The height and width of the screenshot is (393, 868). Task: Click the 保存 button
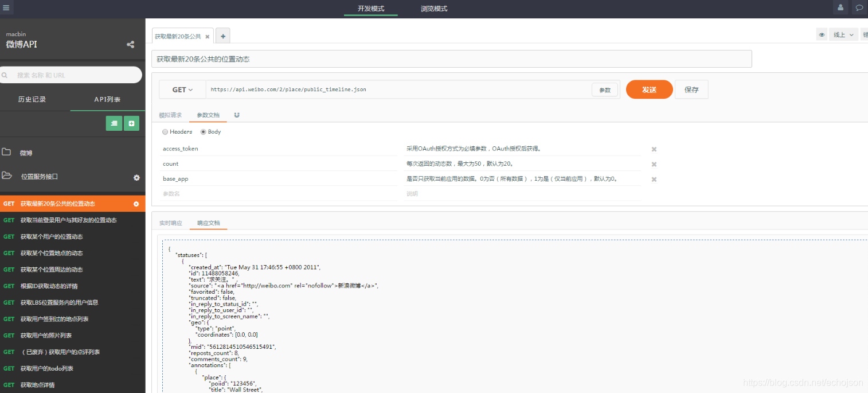691,90
